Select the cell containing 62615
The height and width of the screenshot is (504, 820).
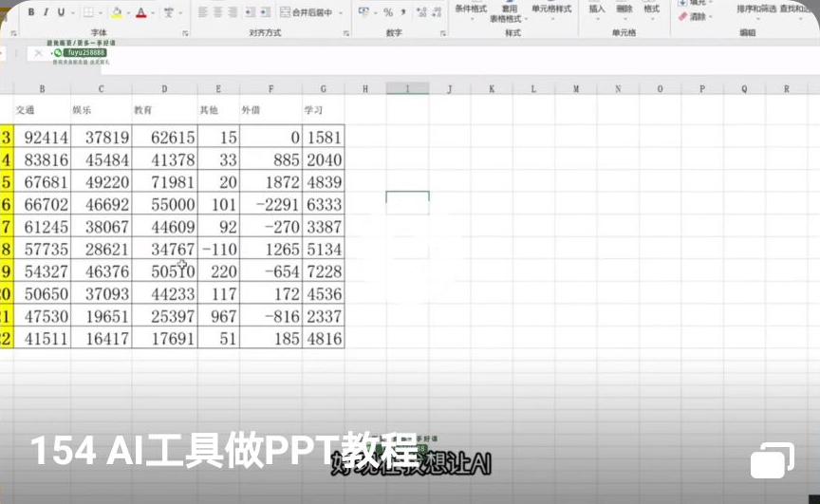point(164,138)
